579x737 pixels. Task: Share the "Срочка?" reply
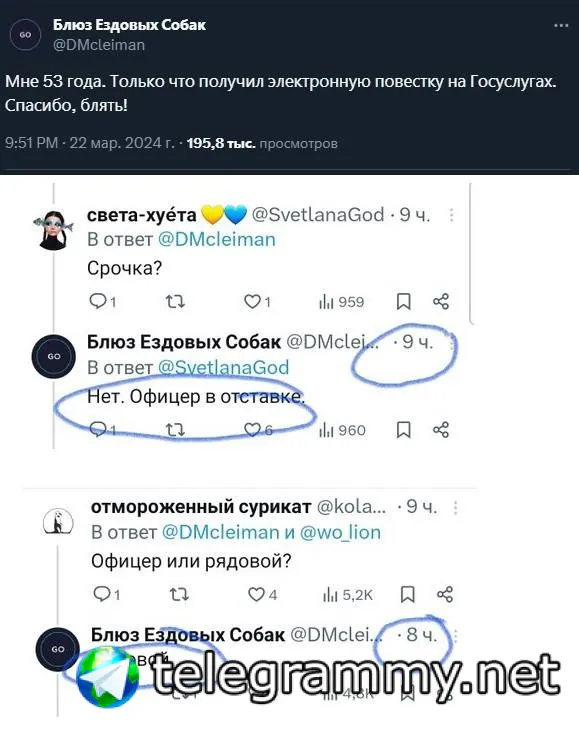[x=441, y=301]
